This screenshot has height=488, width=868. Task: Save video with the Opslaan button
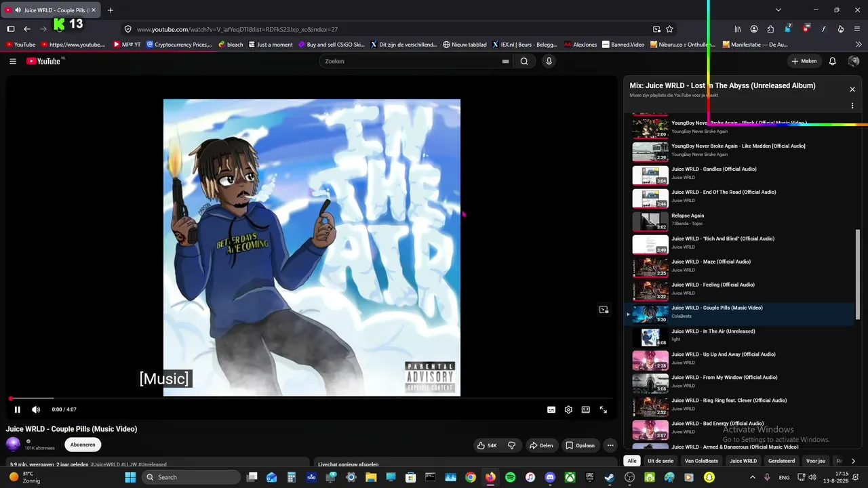click(x=580, y=445)
